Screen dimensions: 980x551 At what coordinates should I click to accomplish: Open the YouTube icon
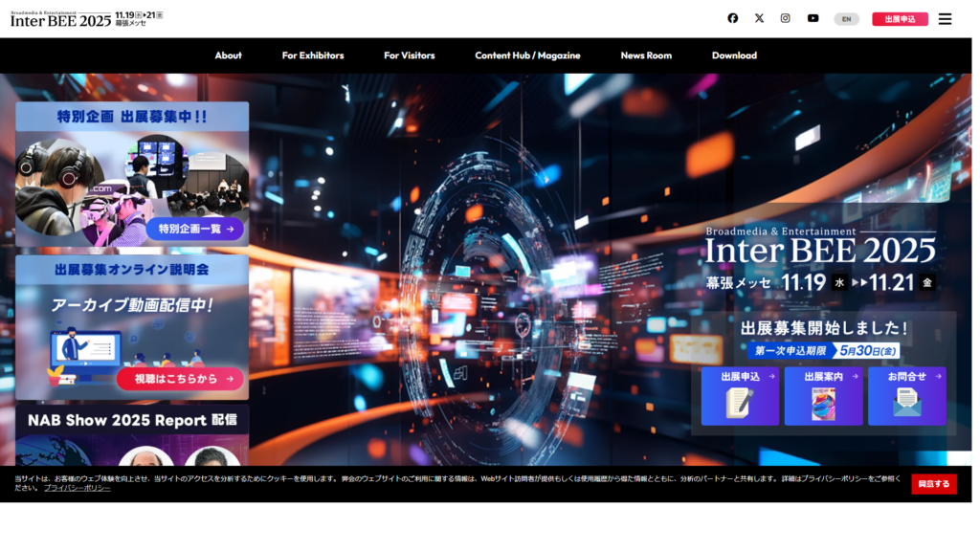pos(813,18)
